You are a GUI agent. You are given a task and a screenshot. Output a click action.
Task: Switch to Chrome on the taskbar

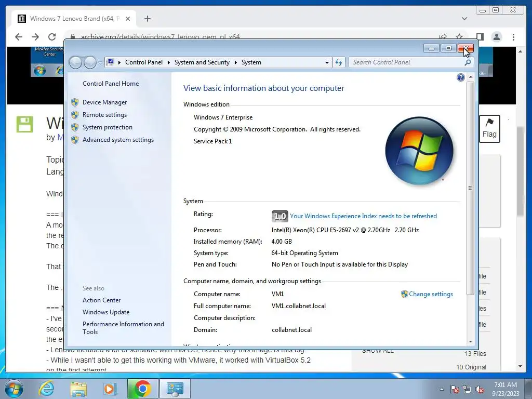[142, 389]
